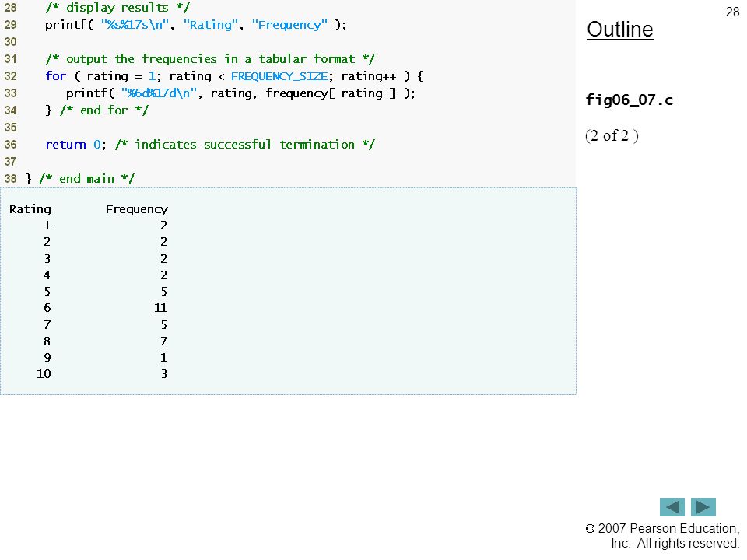747x560 pixels.
Task: Click the end main comment
Action: point(86,179)
